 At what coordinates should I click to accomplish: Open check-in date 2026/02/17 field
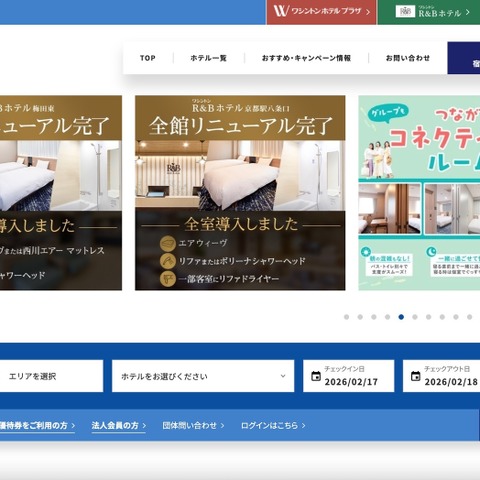[348, 376]
